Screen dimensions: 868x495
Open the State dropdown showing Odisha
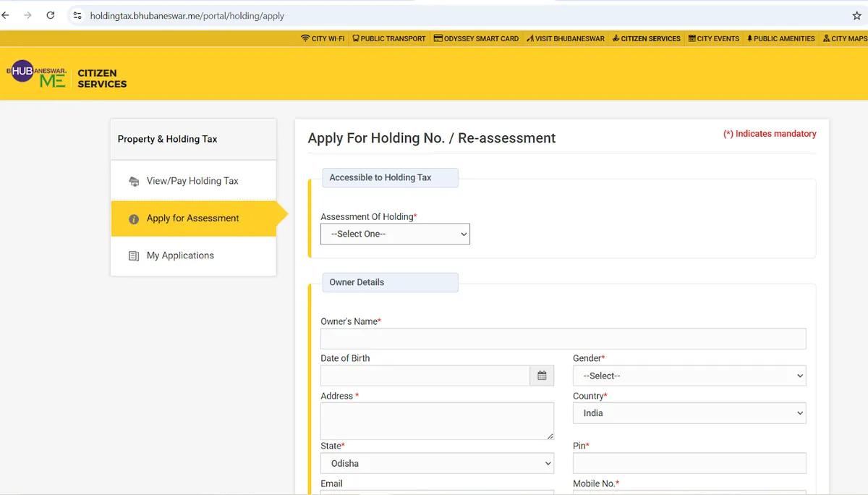(x=437, y=463)
